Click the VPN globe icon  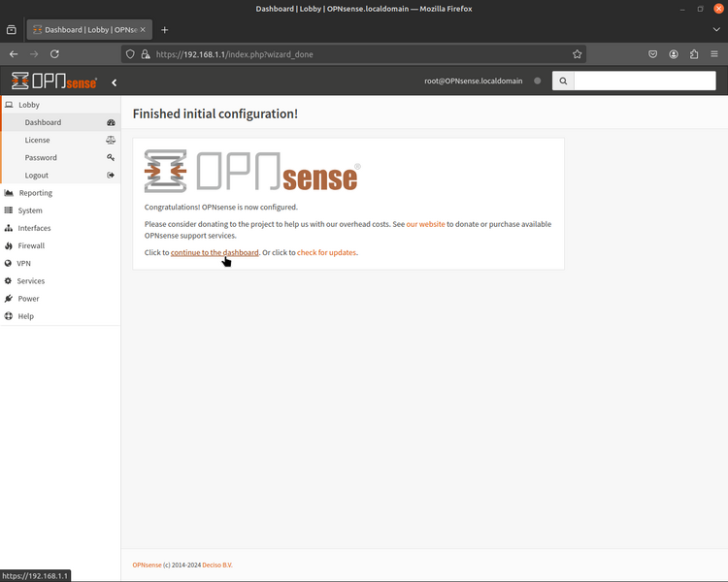[x=8, y=263]
